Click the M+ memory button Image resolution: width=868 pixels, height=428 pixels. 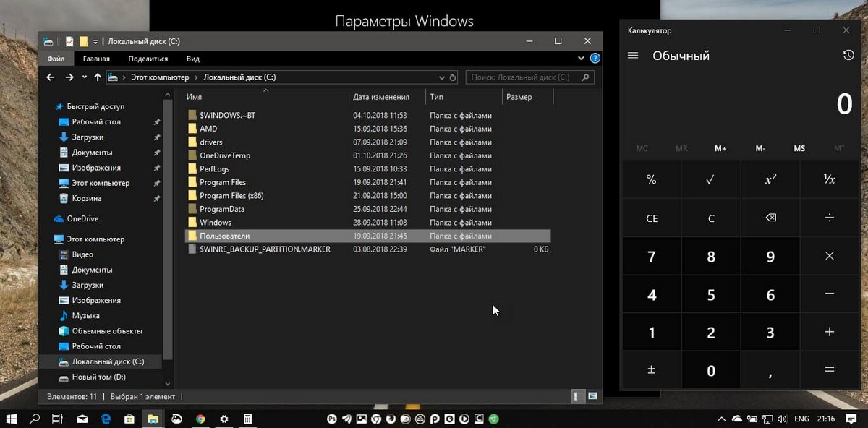click(x=720, y=148)
